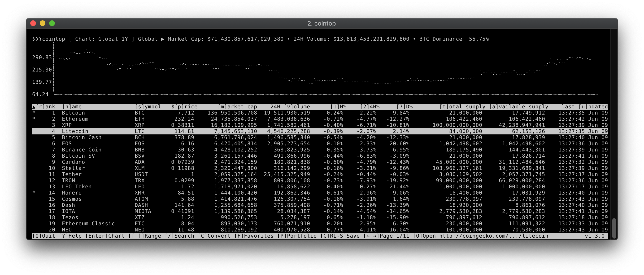
Task: Select the IOTA row name
Action: tap(69, 211)
